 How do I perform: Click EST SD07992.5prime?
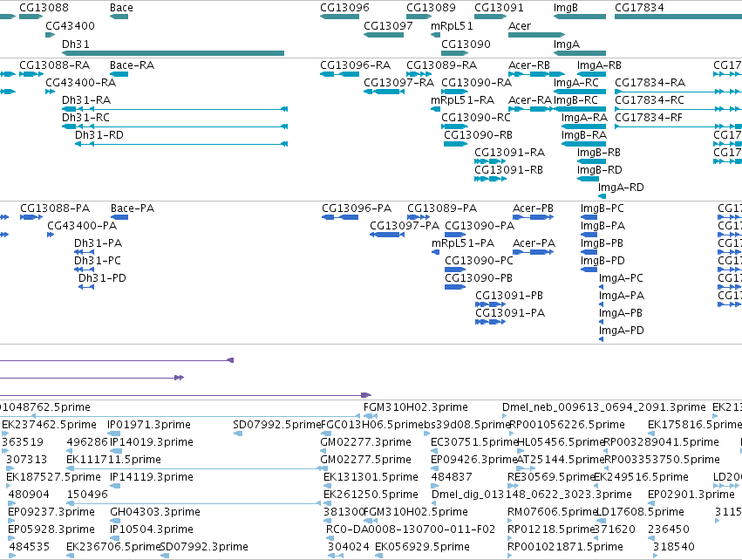[x=238, y=434]
